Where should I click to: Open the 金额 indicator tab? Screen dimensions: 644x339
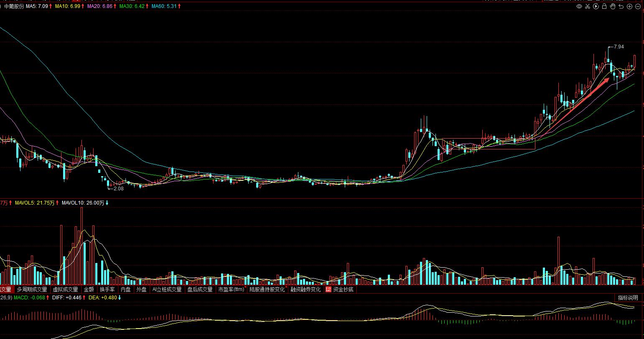coord(89,289)
